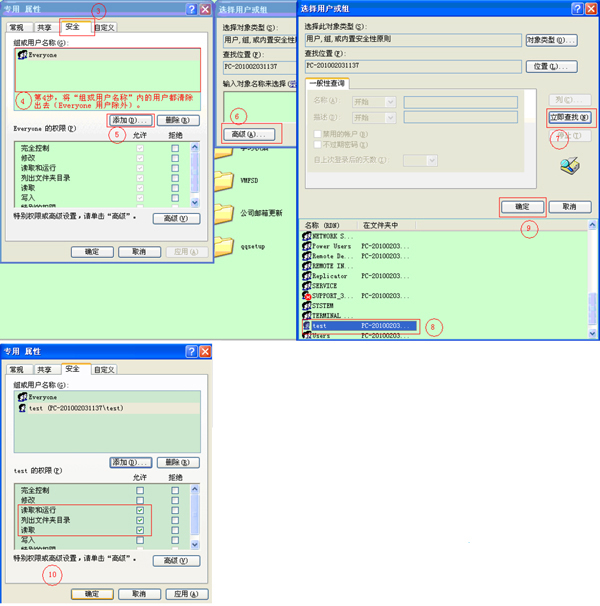This screenshot has width=600, height=606.
Task: Click 添加(D)... below the Everyone-only user list
Action: [130, 120]
